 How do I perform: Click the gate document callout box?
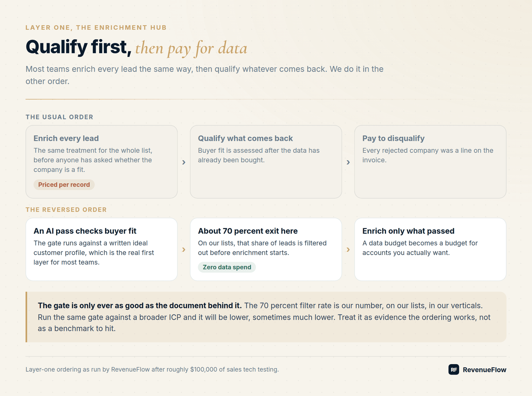266,317
